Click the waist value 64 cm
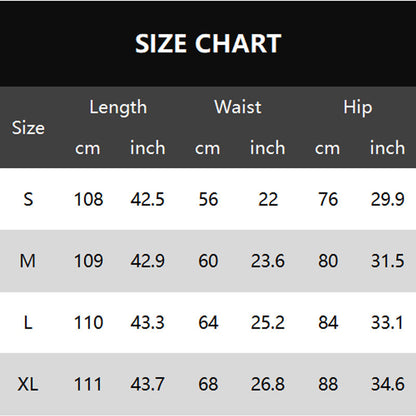The image size is (416, 416). (208, 323)
